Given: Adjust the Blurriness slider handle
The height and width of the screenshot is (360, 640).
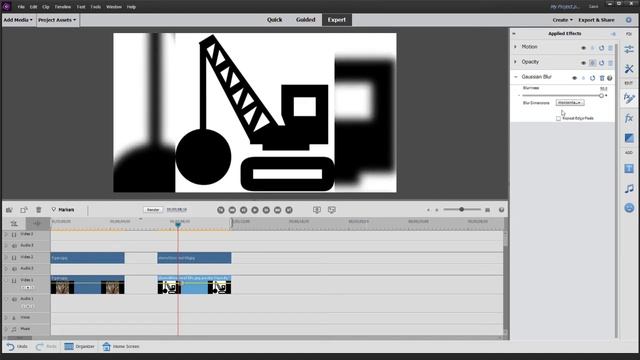Looking at the screenshot, I should tap(601, 96).
